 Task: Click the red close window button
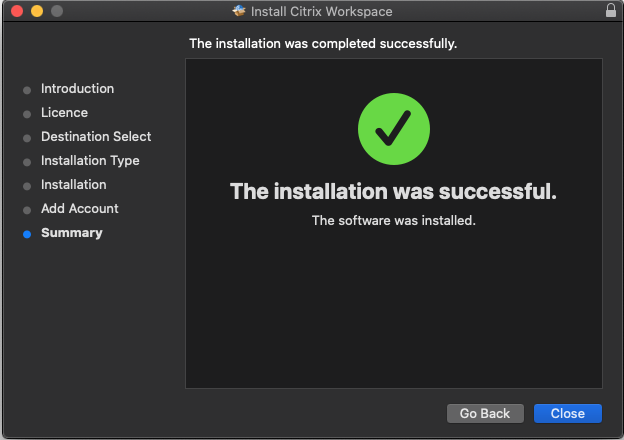pyautogui.click(x=17, y=11)
